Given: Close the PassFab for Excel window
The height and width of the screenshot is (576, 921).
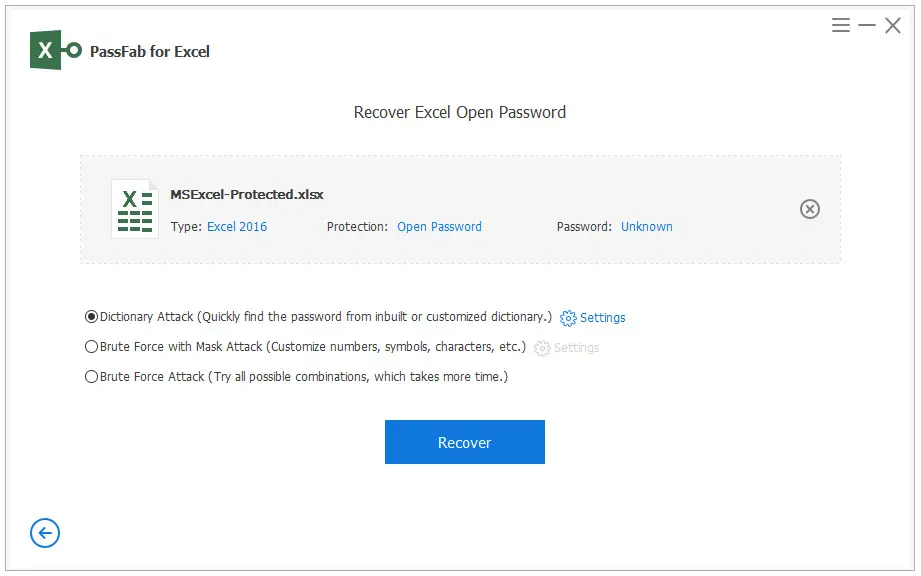Looking at the screenshot, I should 893,25.
